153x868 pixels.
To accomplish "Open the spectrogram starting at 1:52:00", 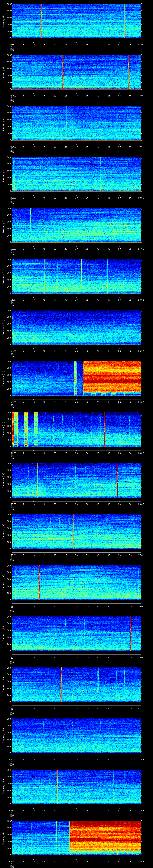I will coord(76,327).
